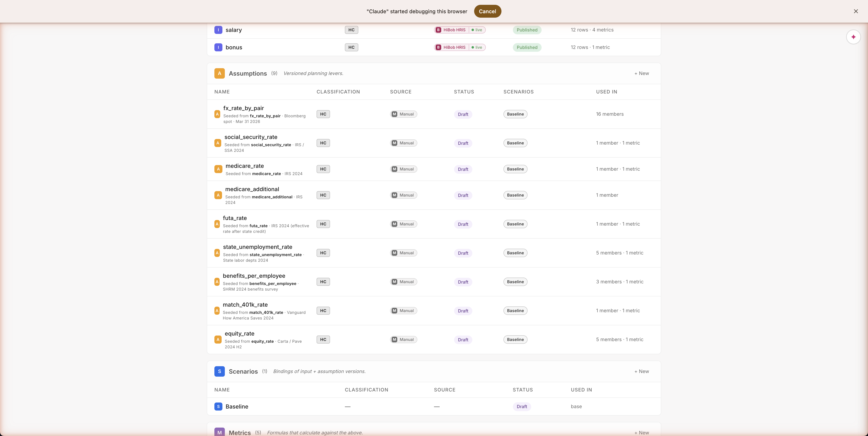868x436 pixels.
Task: Cancel the browser debugging session
Action: [487, 11]
